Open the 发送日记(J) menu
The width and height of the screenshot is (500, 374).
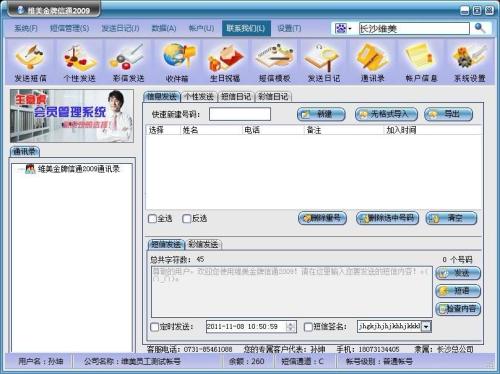(x=120, y=28)
